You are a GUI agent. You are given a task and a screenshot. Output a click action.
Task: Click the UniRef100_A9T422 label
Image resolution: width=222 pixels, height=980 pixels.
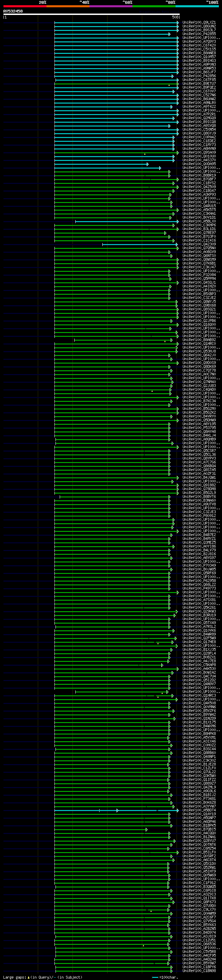(199, 106)
